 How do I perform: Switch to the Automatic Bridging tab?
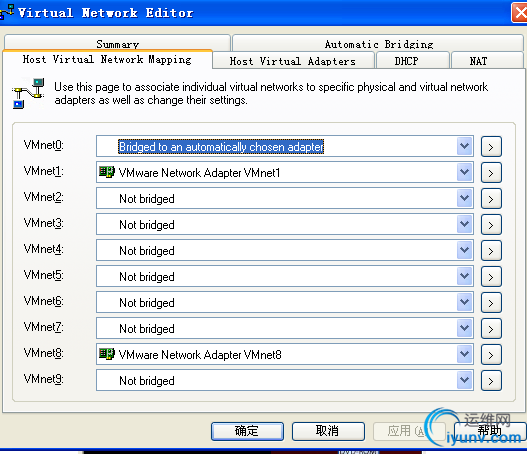coord(378,43)
